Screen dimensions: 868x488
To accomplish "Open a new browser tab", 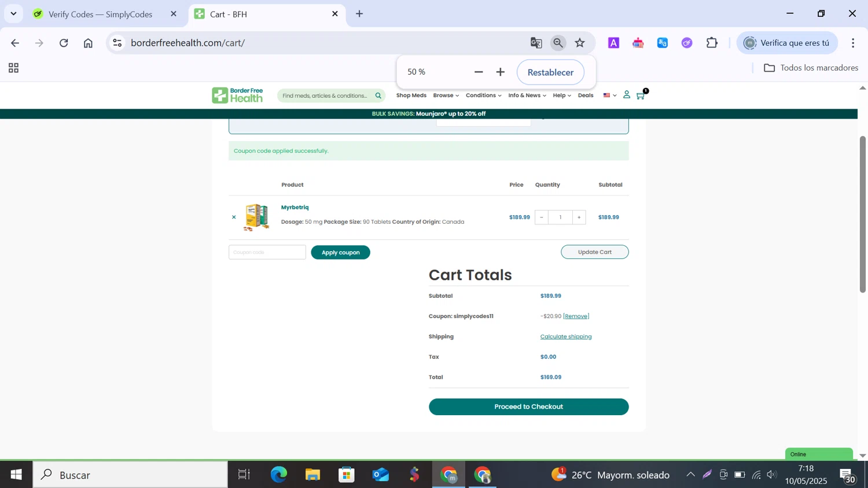I will [359, 14].
